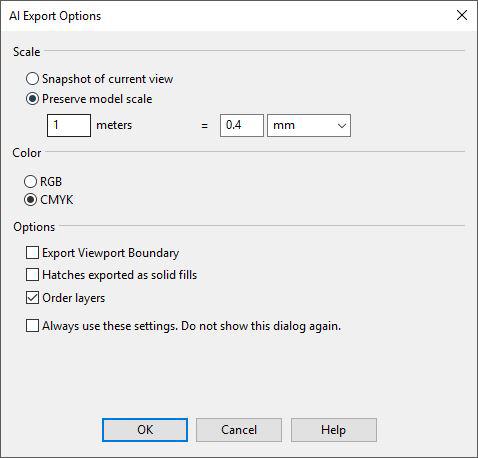Open Help for export options
The height and width of the screenshot is (458, 478).
pos(334,430)
